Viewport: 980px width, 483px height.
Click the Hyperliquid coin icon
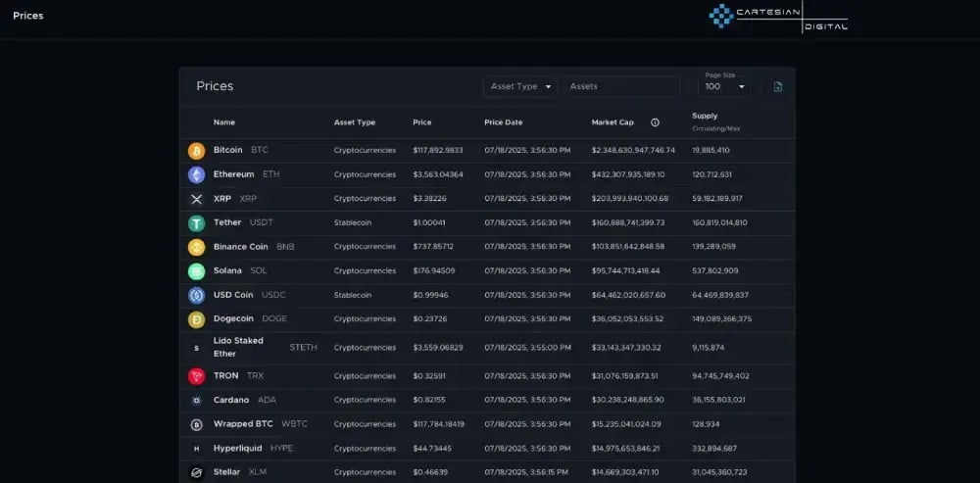196,449
